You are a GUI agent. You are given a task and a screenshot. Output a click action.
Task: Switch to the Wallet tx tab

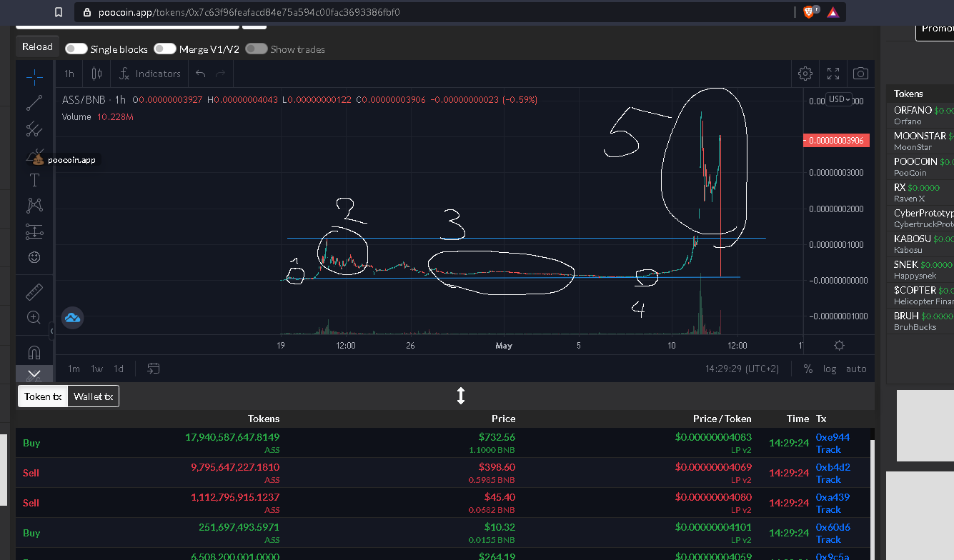(x=93, y=396)
